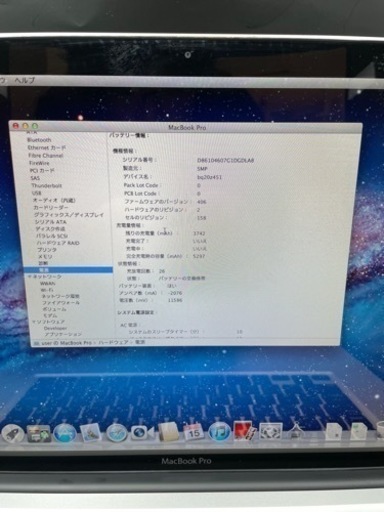Click 'user の MacBook Pro' in path bar

click(66, 342)
